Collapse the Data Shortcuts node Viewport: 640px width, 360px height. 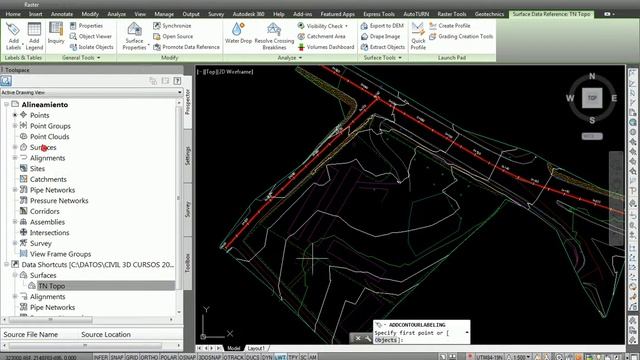[x=7, y=264]
